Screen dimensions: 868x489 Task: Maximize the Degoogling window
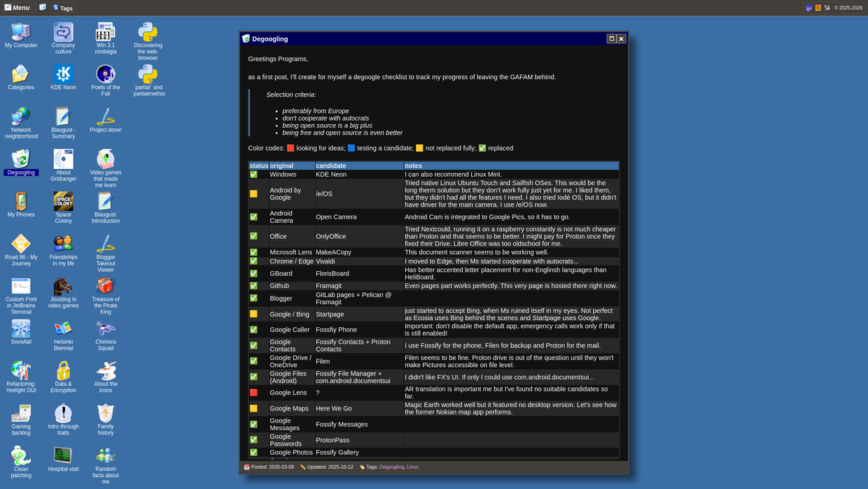611,39
